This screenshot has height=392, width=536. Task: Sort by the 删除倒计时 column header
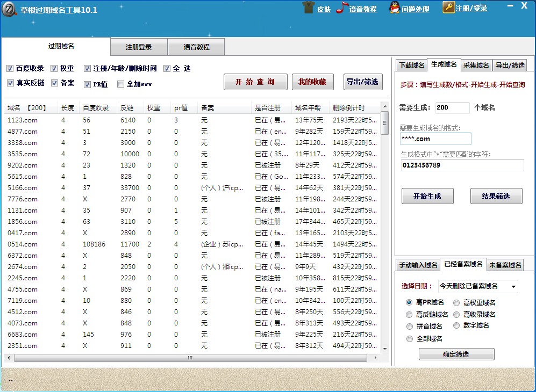(354, 108)
